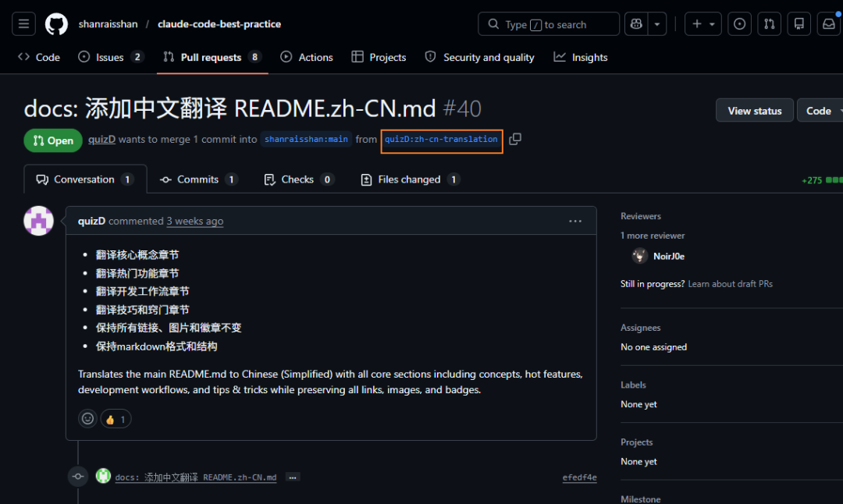The height and width of the screenshot is (504, 843).
Task: Open the Insights tab
Action: [x=581, y=57]
